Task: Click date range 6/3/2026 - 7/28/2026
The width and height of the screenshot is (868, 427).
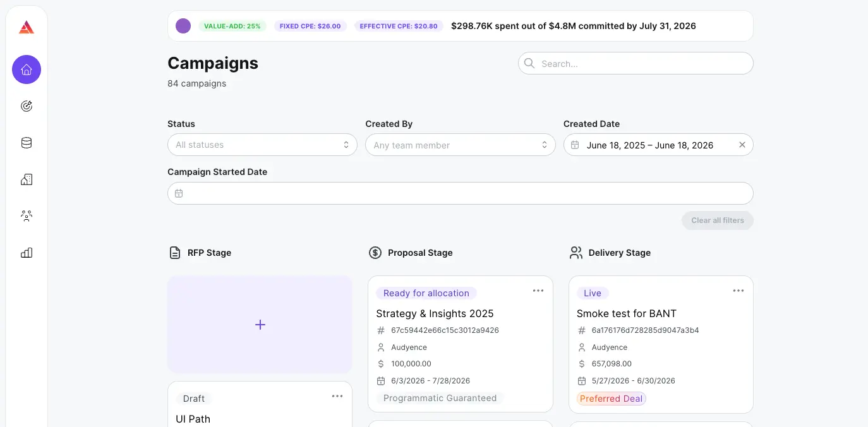Action: tap(431, 381)
